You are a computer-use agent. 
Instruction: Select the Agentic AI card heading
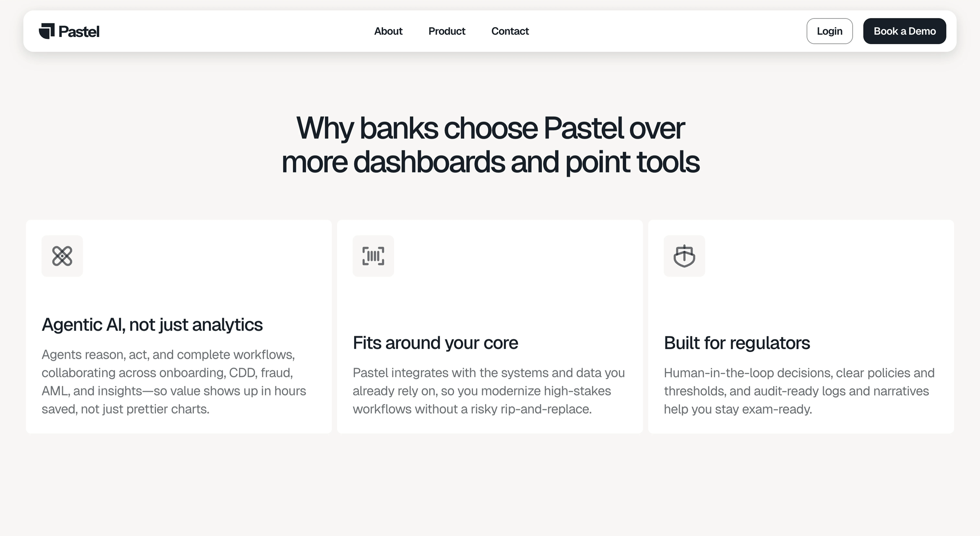pyautogui.click(x=152, y=325)
